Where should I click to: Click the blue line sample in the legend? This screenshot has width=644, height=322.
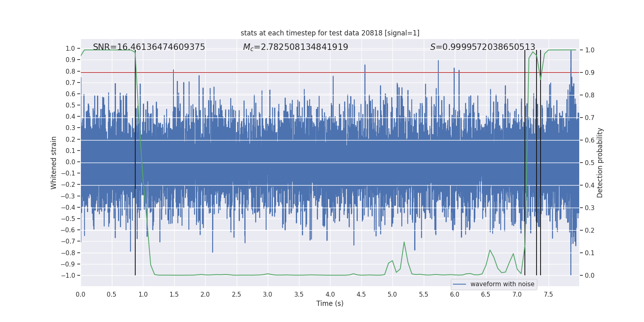(460, 284)
